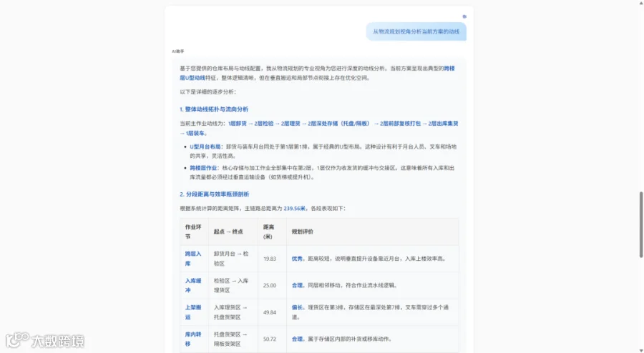The image size is (644, 353).
Task: Click the rating '合理' in 入库缓冲 row
Action: pyautogui.click(x=298, y=285)
